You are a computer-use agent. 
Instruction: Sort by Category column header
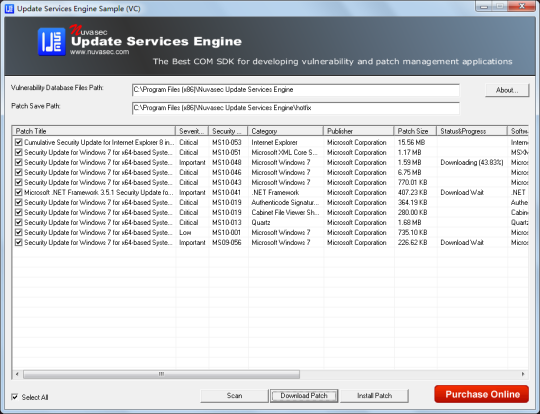point(285,131)
